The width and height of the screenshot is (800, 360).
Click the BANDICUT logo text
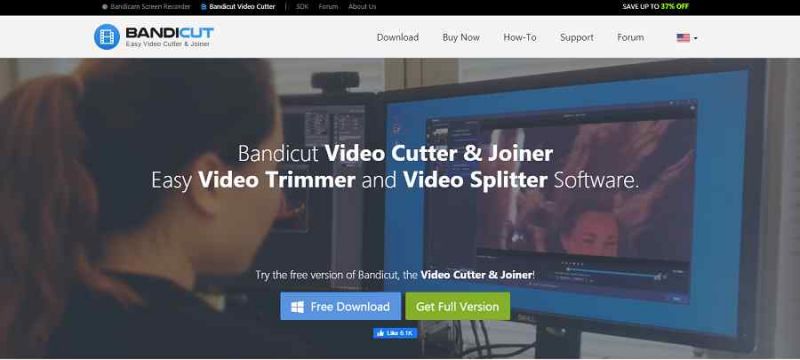point(169,33)
